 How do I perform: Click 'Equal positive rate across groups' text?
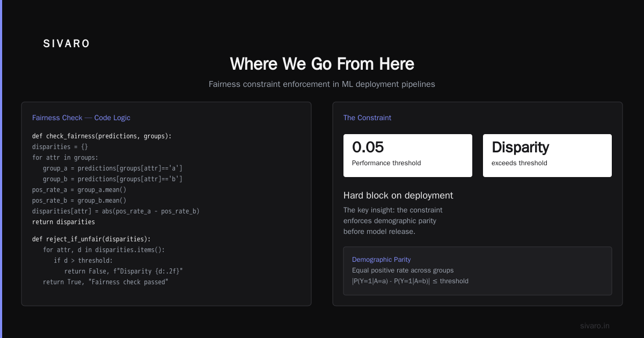click(403, 270)
